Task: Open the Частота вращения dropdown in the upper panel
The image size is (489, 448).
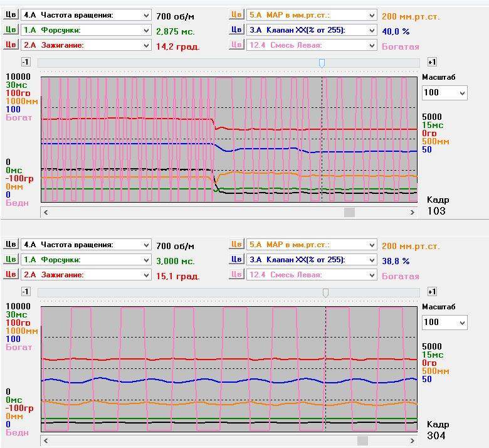Action: click(146, 15)
